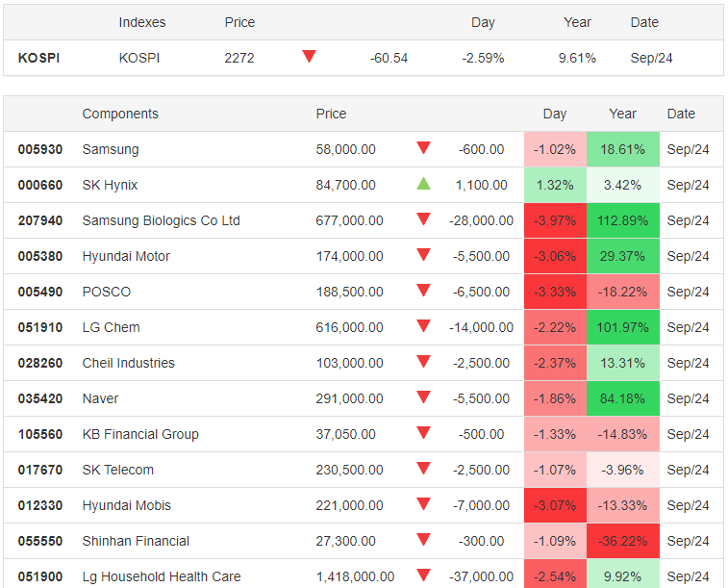Click KB Financial's -14.83% year cell
The image size is (728, 588).
click(622, 434)
